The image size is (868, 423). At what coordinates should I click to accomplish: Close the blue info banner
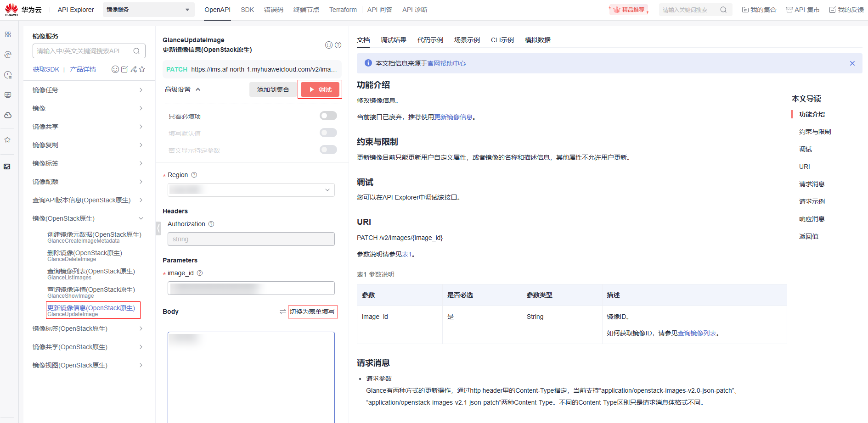852,63
